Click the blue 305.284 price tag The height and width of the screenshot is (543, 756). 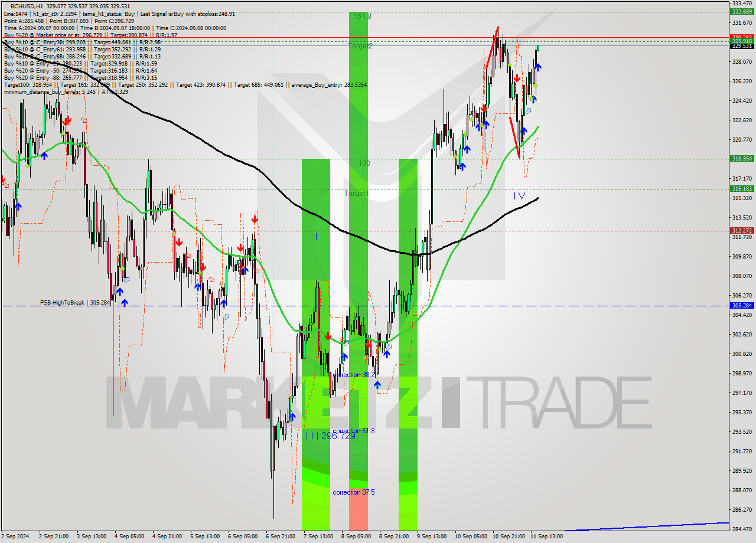click(x=742, y=306)
